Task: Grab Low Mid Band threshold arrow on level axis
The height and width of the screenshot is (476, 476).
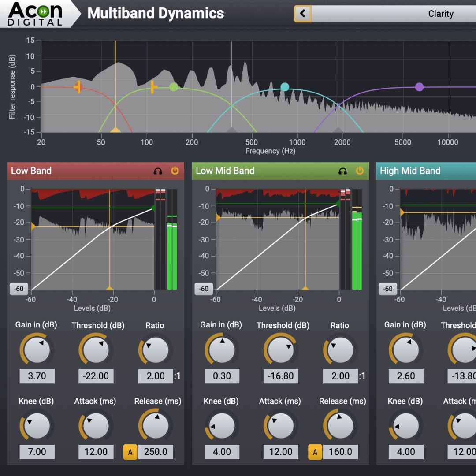Action: (218, 217)
